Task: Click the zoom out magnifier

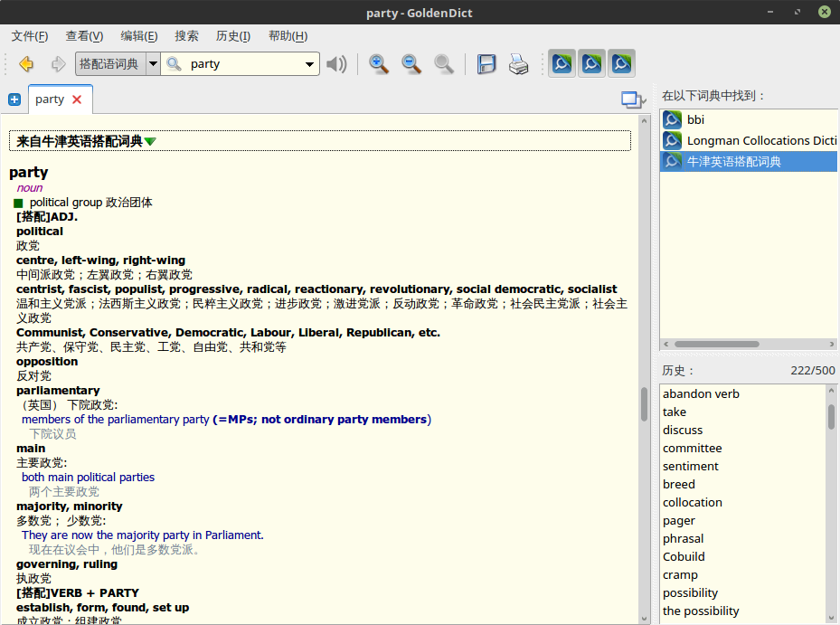Action: (x=411, y=64)
